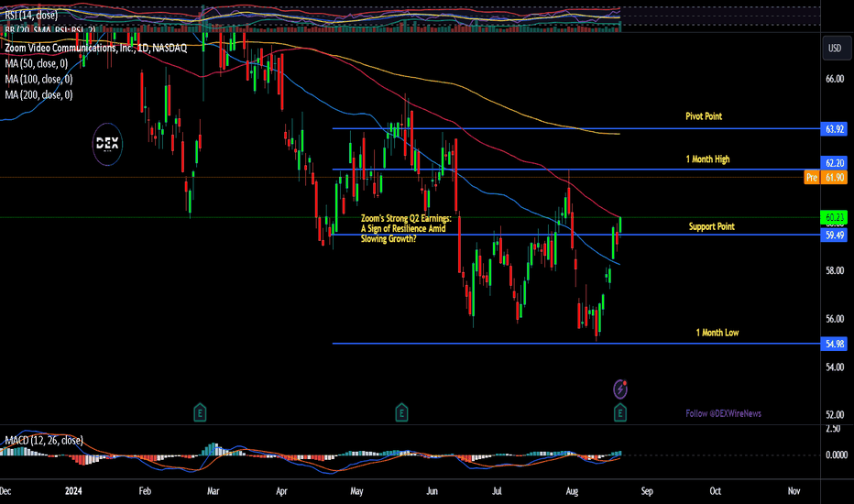Select the 1 Month High annotation
Viewport: 854px width, 504px height.
[707, 159]
